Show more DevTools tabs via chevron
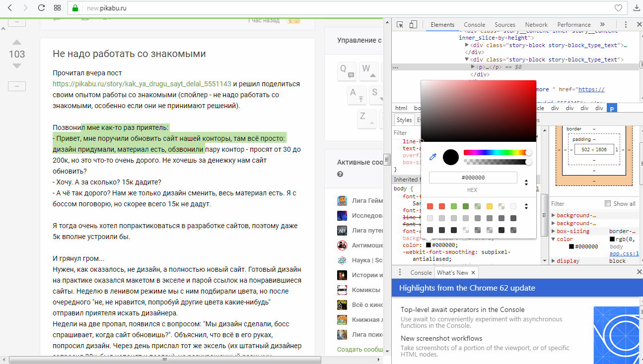 pyautogui.click(x=602, y=24)
